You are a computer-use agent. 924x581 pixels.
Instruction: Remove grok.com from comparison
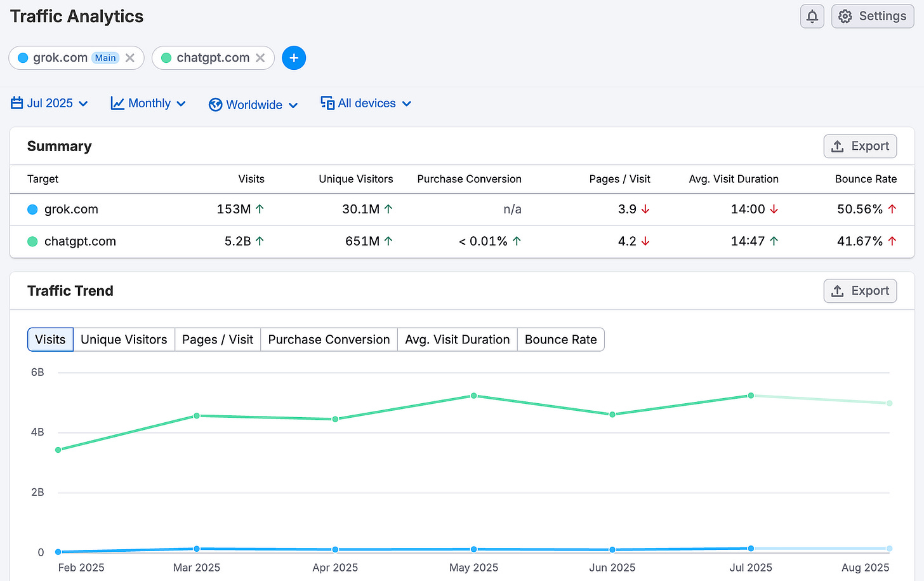coord(130,58)
